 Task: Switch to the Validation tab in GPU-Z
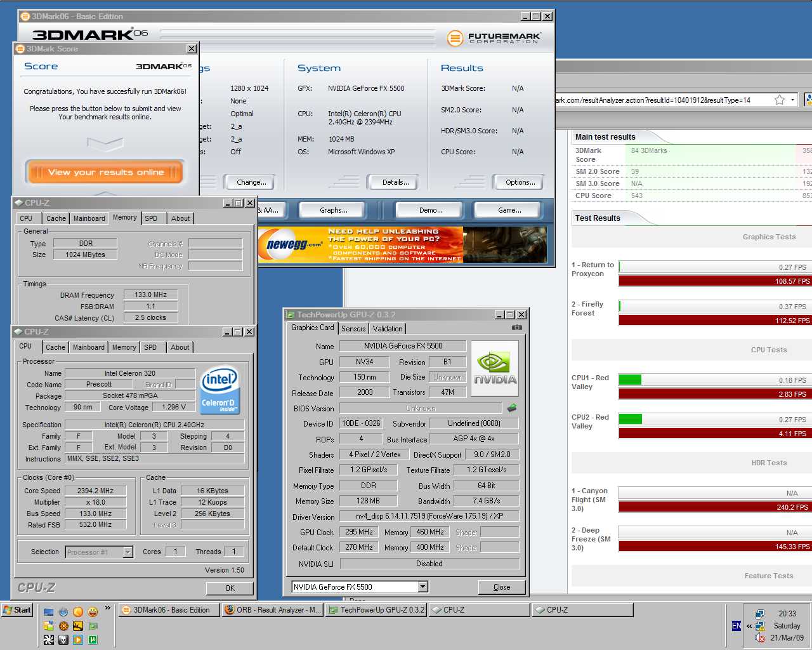point(387,329)
